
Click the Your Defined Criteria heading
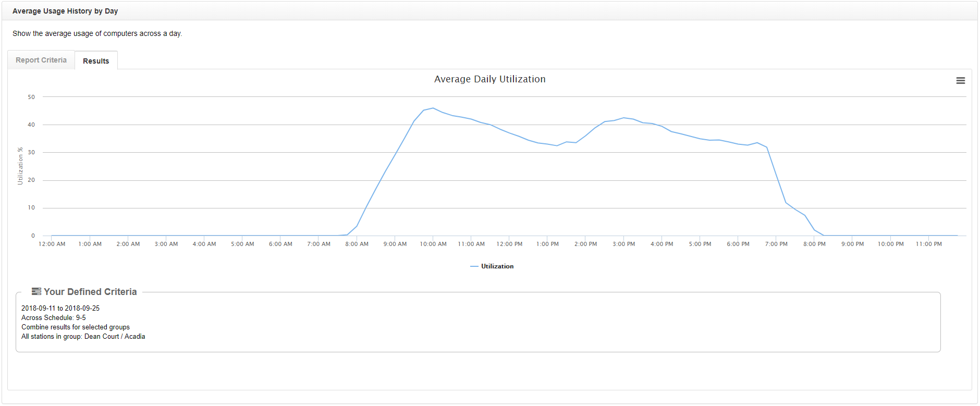pyautogui.click(x=90, y=292)
